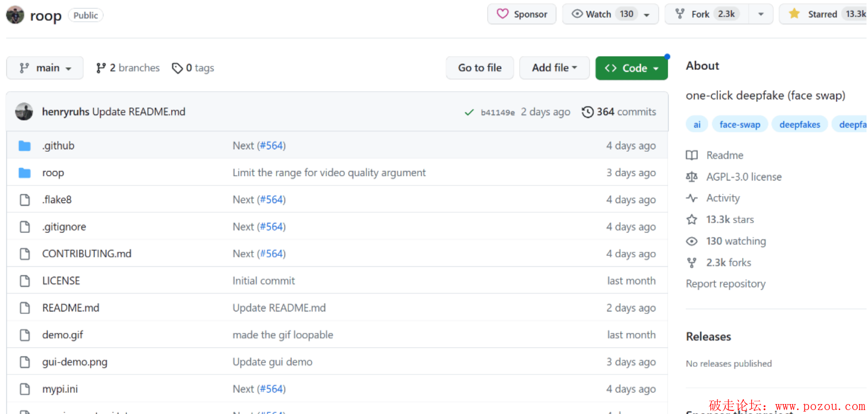Click henryruhs commit author avatar
Viewport: 868px width, 414px height.
coord(24,112)
